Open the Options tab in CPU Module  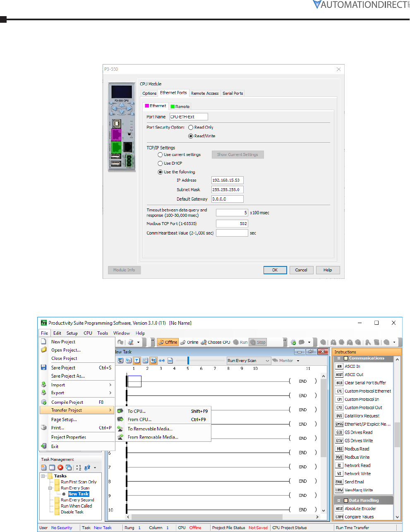click(149, 93)
